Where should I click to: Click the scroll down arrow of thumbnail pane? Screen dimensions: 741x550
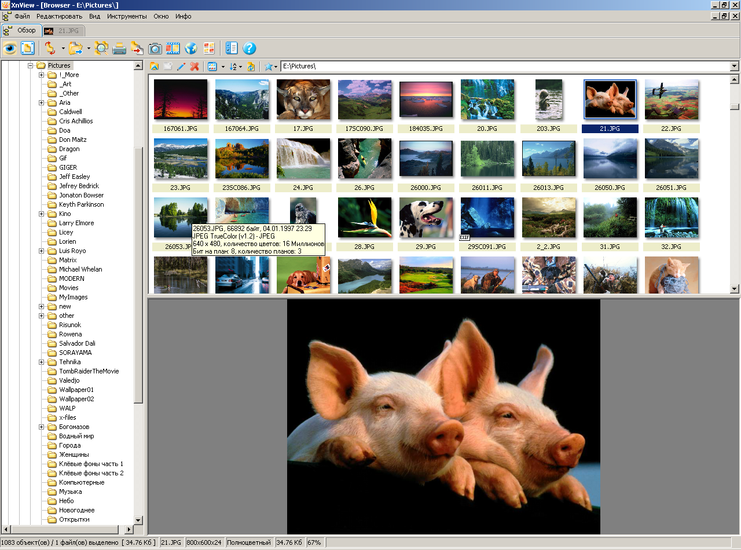pos(734,288)
